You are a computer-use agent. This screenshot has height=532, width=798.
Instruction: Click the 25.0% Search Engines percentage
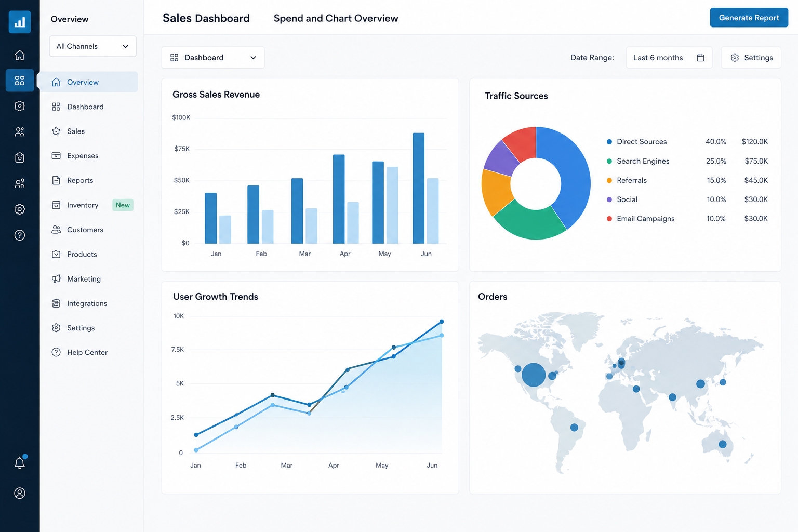click(716, 161)
